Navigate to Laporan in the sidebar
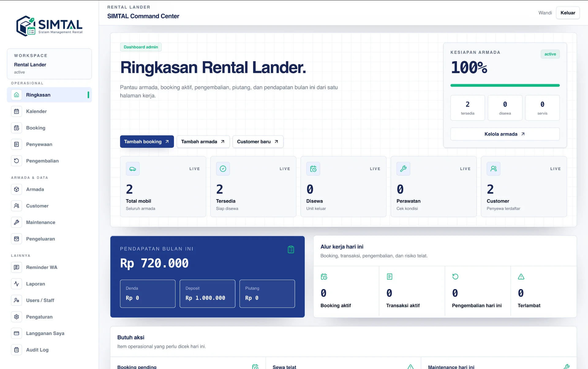Screen dimensions: 588x369 [x=49, y=284]
